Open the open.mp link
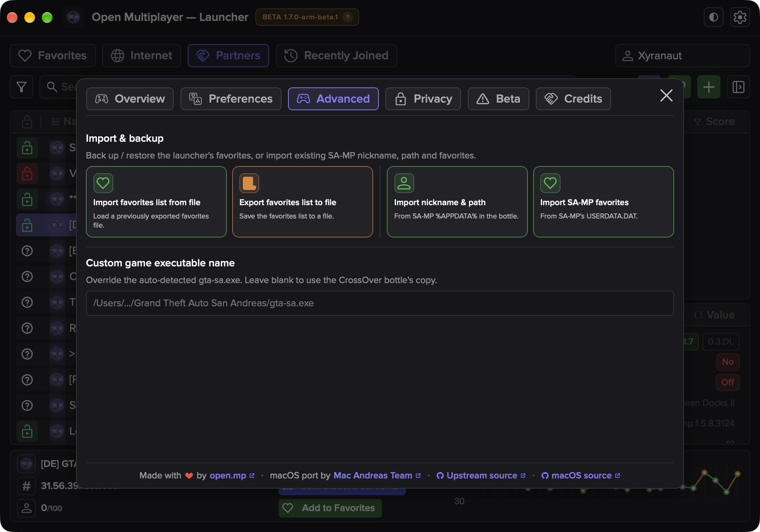This screenshot has width=760, height=532. coord(232,475)
